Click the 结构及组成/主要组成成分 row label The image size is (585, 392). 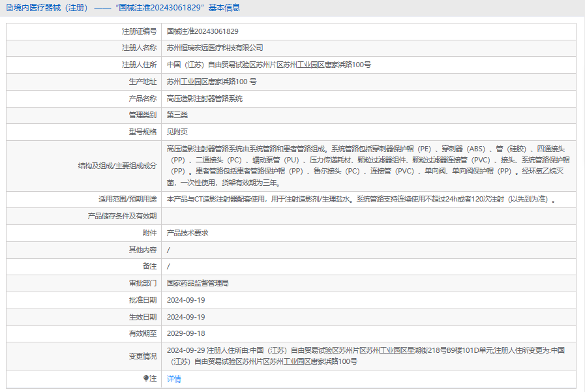pyautogui.click(x=117, y=166)
